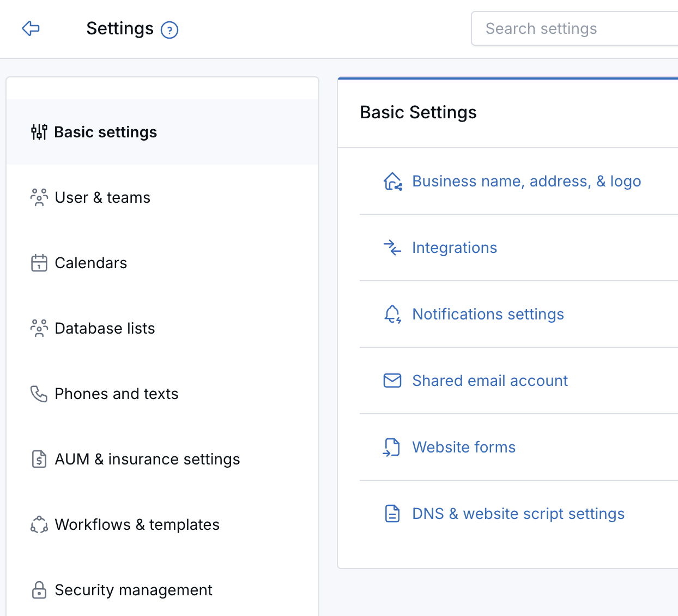Click the Search settings field

[574, 28]
